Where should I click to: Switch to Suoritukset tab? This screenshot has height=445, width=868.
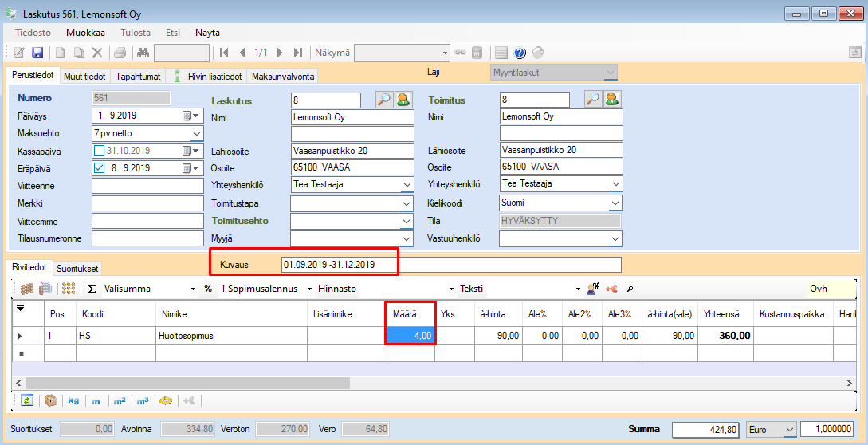pyautogui.click(x=77, y=269)
